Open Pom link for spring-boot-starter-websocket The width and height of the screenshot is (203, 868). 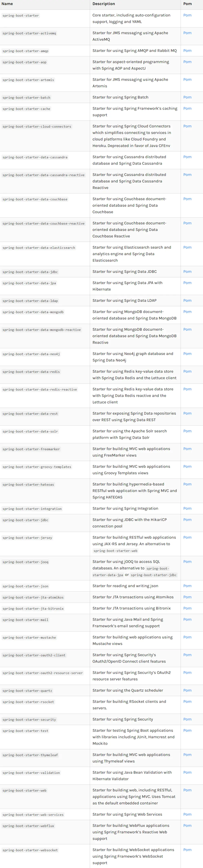[187, 850]
